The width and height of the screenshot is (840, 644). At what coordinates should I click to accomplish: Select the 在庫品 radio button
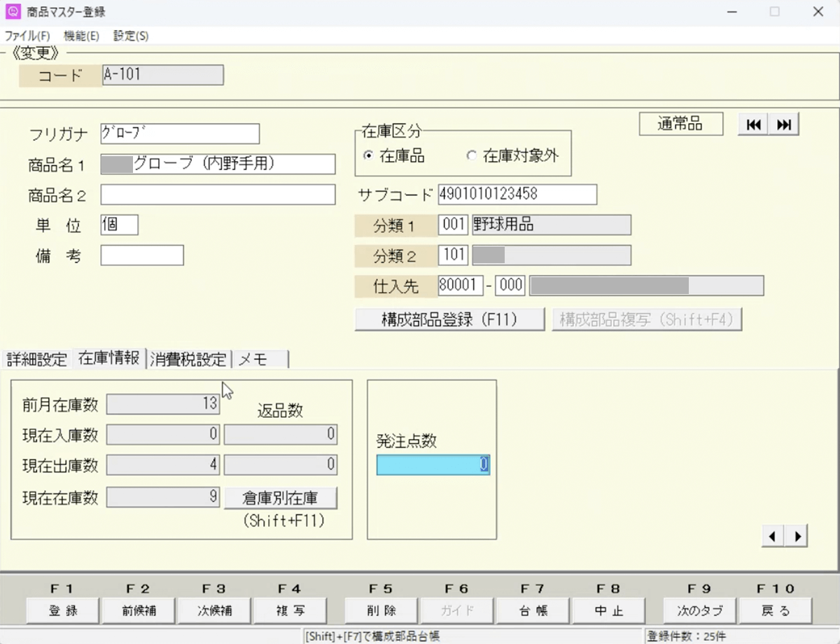(368, 156)
